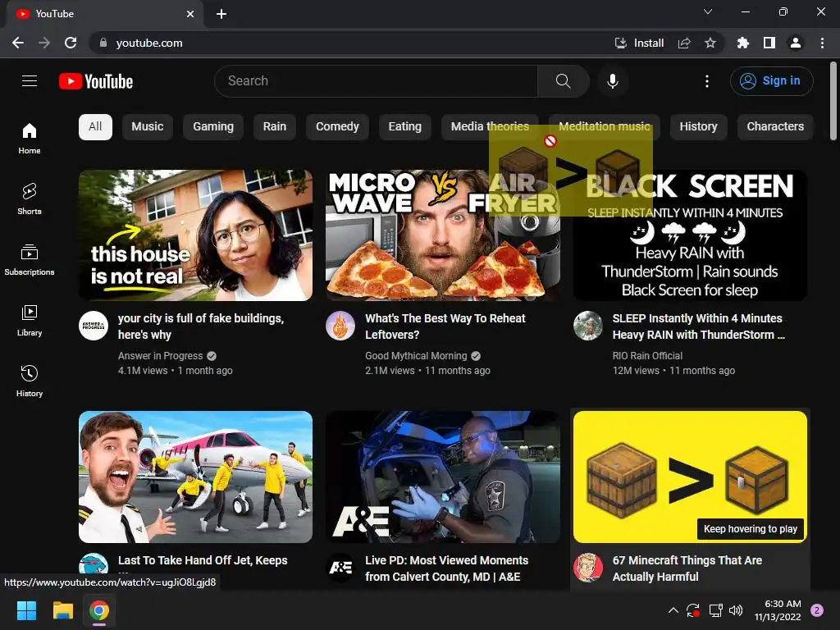Open Chrome profile icon

(x=796, y=43)
